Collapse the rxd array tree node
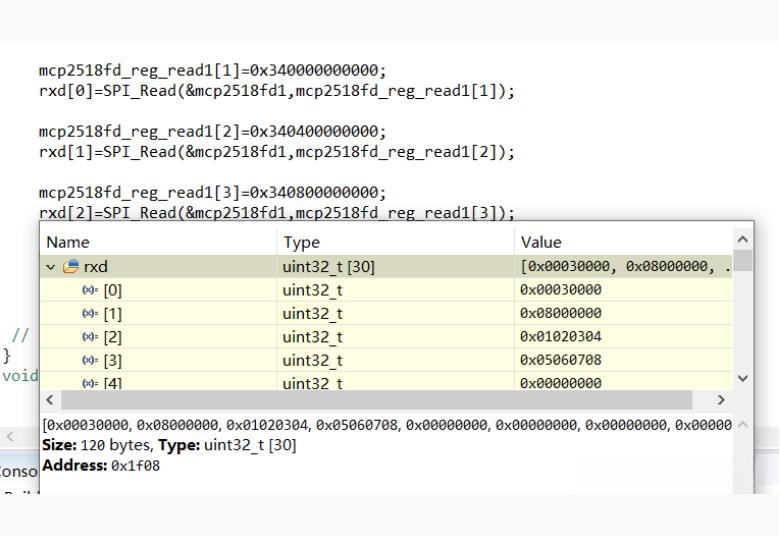Viewport: 780px width, 537px height. coord(50,267)
